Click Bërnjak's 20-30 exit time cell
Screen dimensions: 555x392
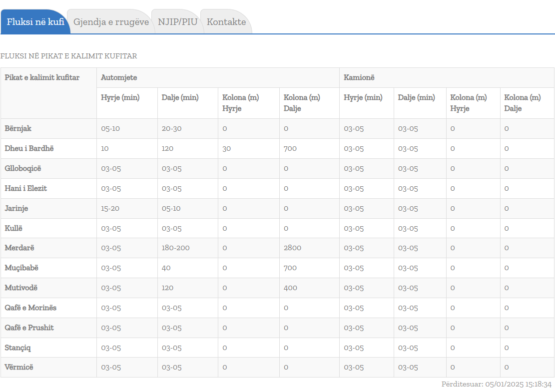(x=171, y=128)
